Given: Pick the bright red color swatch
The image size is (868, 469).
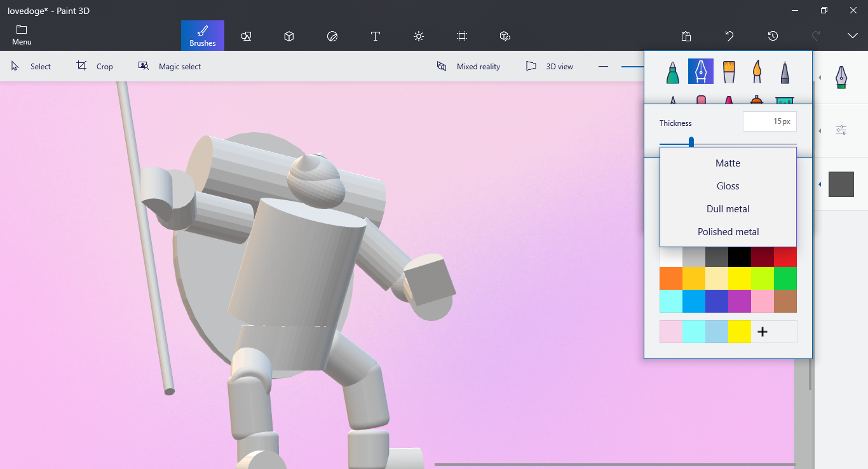Looking at the screenshot, I should tap(785, 257).
